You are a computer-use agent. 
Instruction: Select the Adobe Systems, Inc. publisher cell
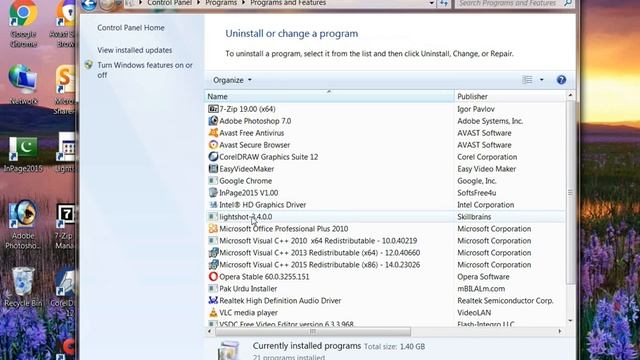(490, 121)
